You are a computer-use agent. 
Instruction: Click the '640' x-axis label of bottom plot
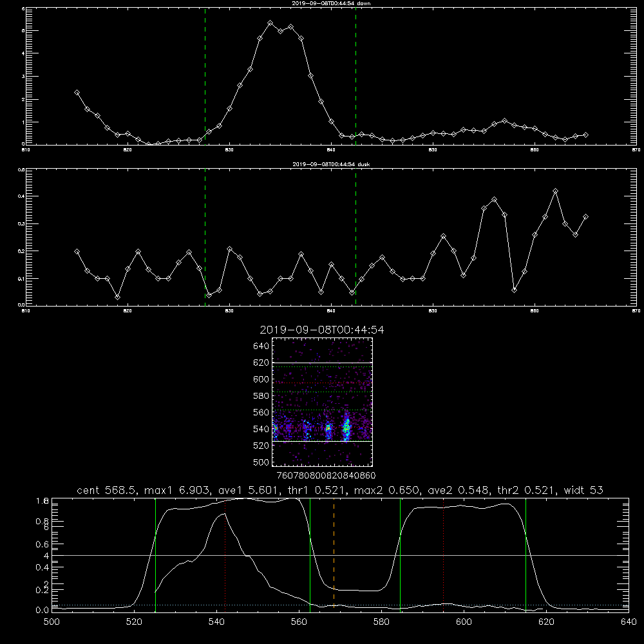point(629,622)
